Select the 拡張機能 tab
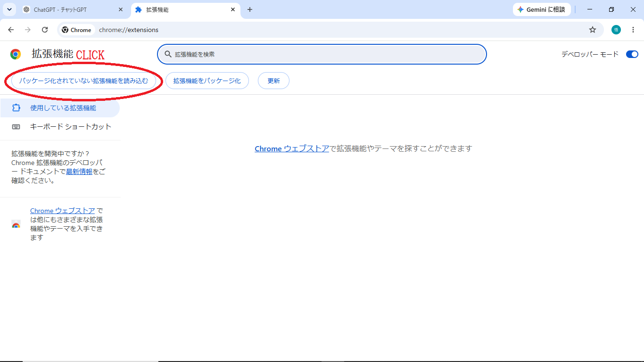Screen dimensions: 644x362 (185, 9)
